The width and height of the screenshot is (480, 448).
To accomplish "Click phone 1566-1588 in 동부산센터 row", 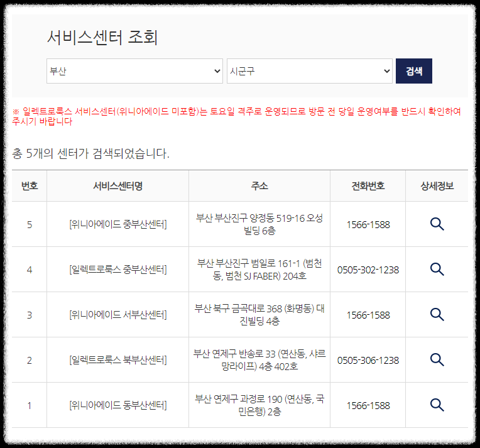I will 368,405.
